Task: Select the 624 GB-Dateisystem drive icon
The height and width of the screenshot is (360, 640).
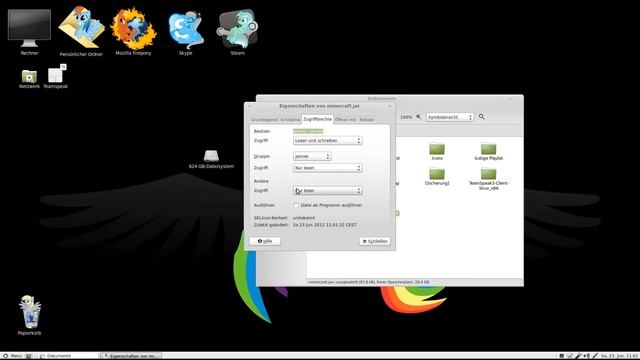Action: point(211,159)
